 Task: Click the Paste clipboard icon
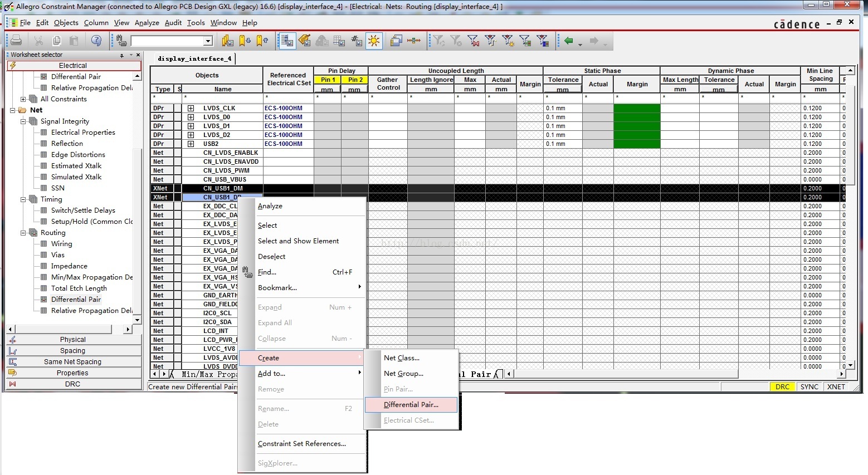[74, 41]
